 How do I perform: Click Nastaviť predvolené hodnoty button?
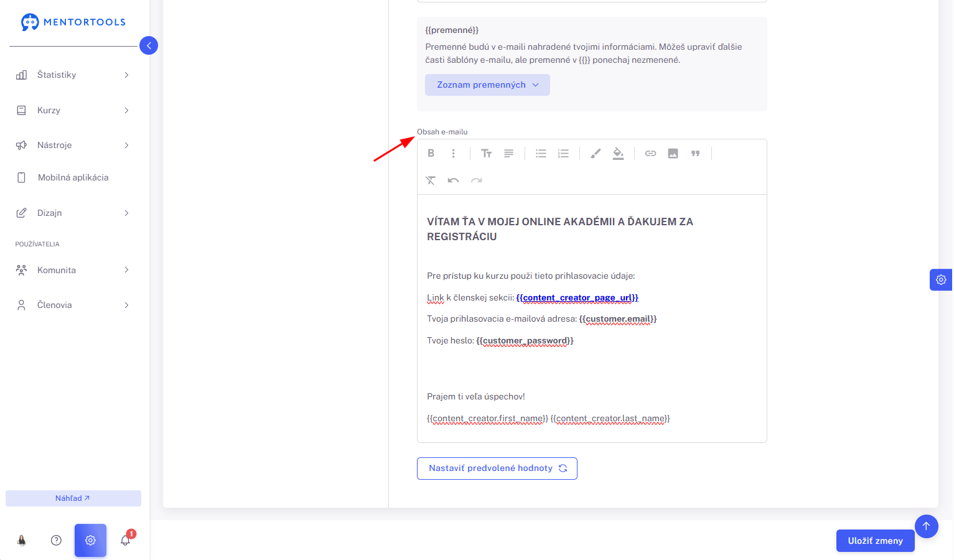pyautogui.click(x=497, y=469)
